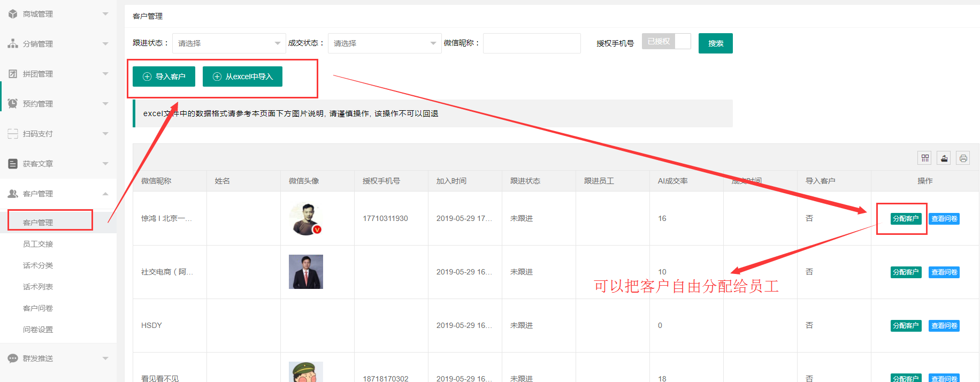Select 话术列表 submenu item
The image size is (980, 382).
[38, 287]
